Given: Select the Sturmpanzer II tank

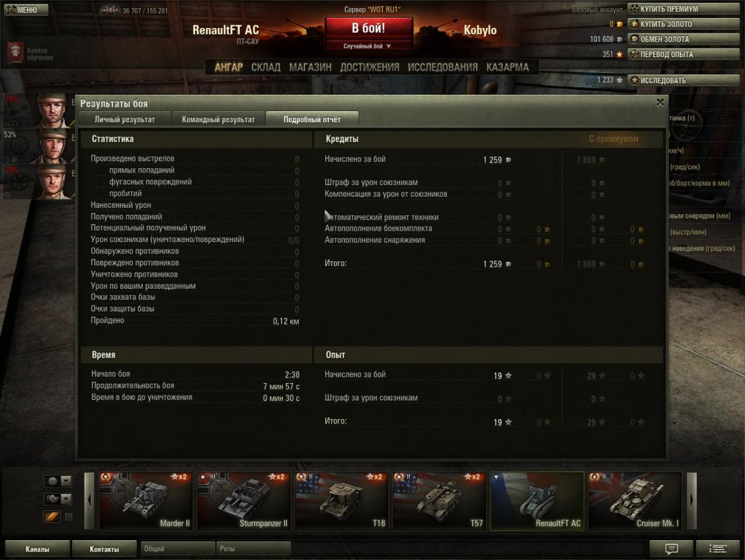Looking at the screenshot, I should click(x=244, y=501).
